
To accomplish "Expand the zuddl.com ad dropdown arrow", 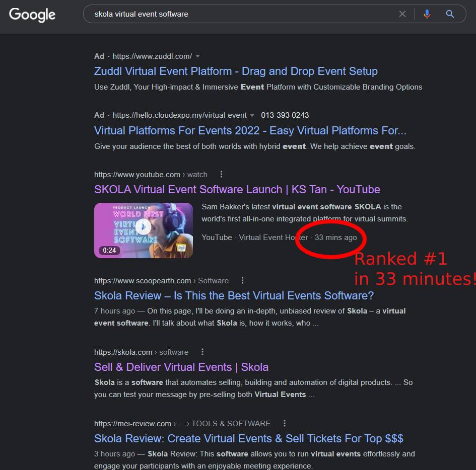I will coord(197,56).
